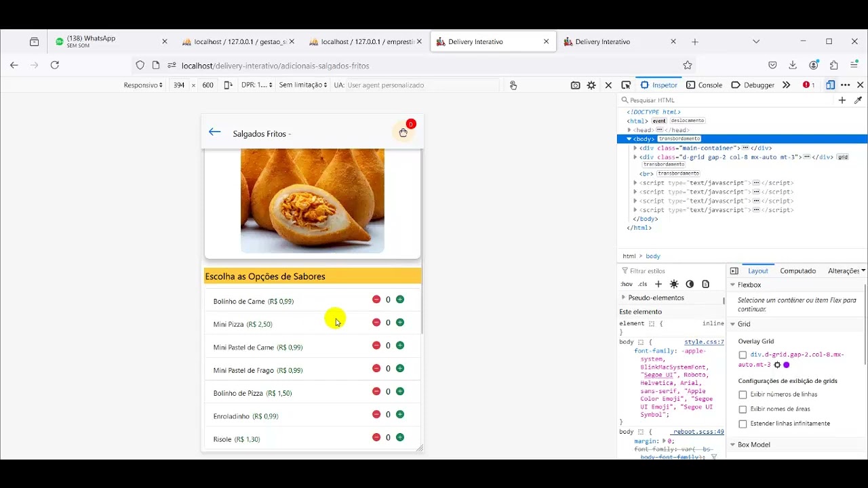The height and width of the screenshot is (488, 868).
Task: Show more DevTools tools via the double chevron
Action: [786, 85]
